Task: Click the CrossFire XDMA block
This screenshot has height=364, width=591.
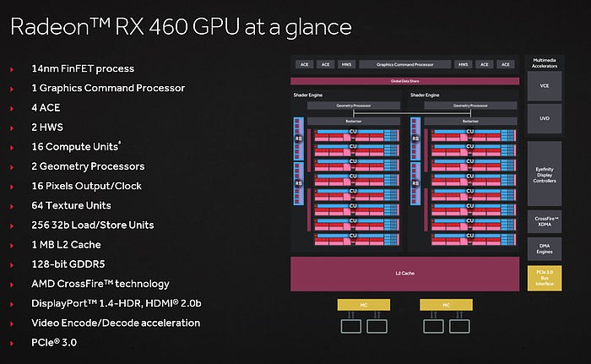Action: [x=545, y=221]
